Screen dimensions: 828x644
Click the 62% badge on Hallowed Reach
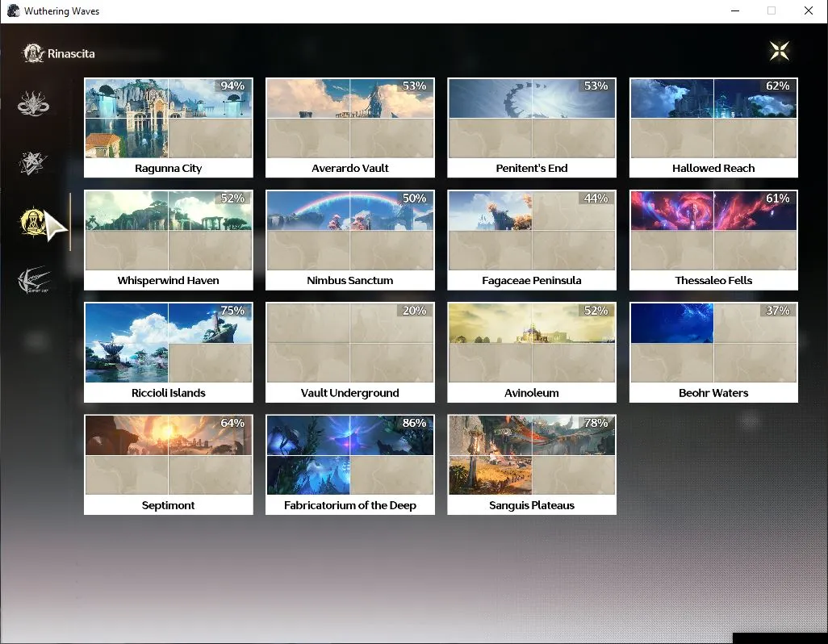(777, 86)
